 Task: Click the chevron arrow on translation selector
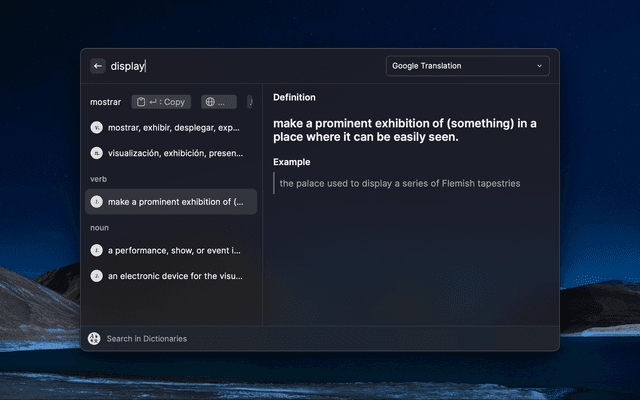pyautogui.click(x=540, y=66)
